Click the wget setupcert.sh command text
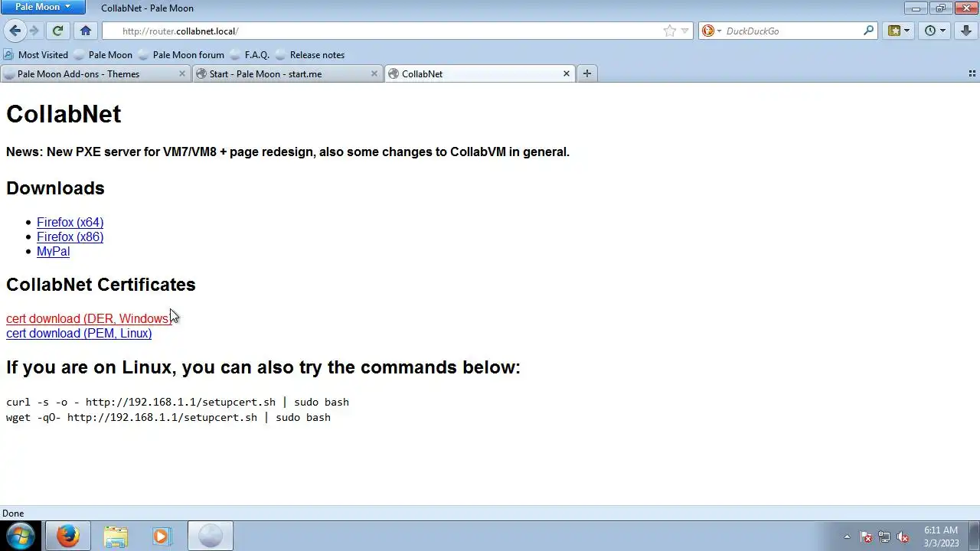 168,417
